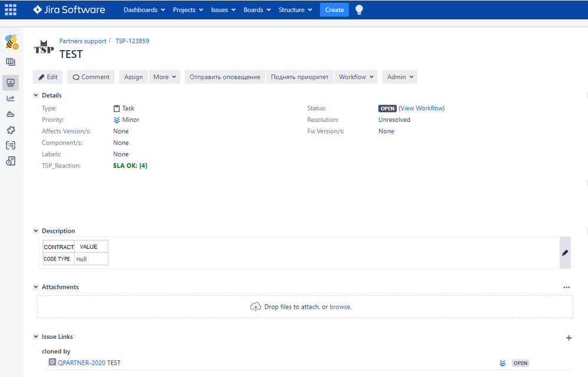
Task: Click the QPARTNER-2020 issue type icon
Action: [52, 362]
